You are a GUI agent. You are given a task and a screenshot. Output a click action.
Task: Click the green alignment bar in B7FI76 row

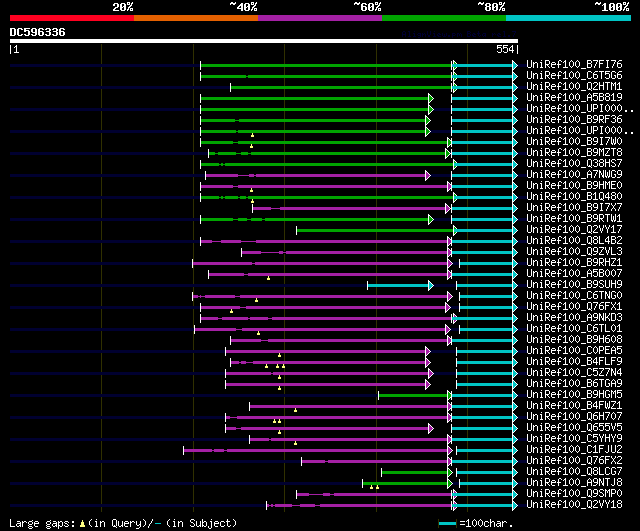point(327,65)
